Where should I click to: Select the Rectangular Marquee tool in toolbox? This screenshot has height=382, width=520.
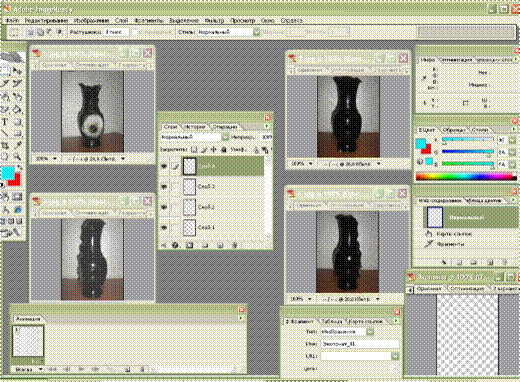(x=5, y=71)
